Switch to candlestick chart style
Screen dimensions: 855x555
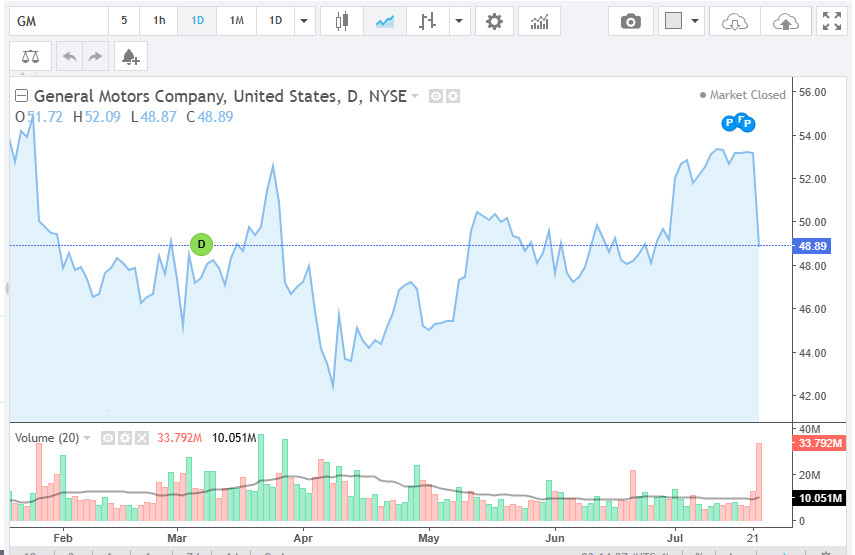342,21
